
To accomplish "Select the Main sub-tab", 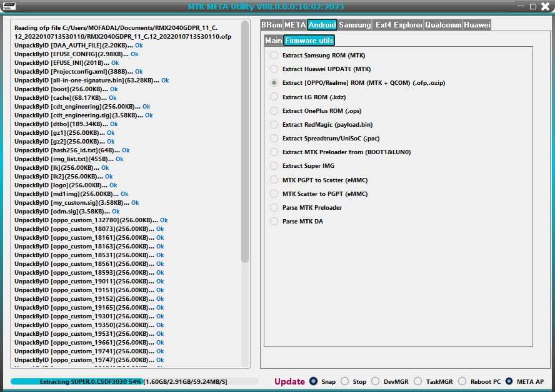I will [x=274, y=41].
